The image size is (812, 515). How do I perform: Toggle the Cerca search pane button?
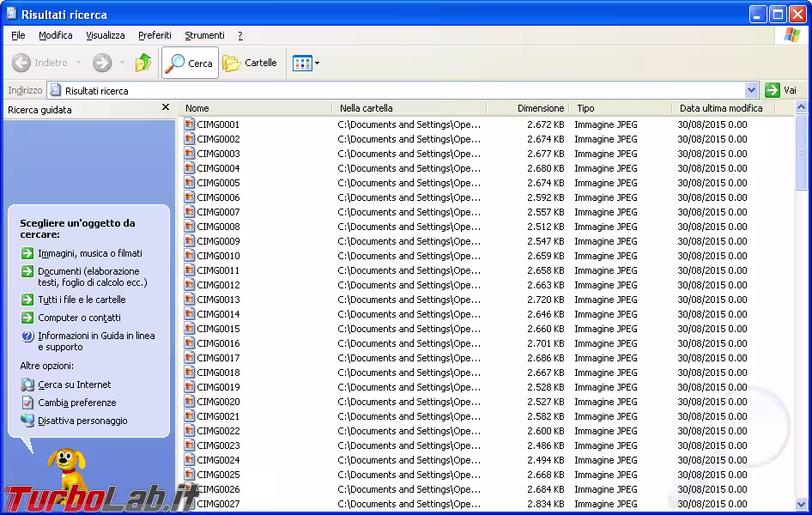tap(190, 63)
